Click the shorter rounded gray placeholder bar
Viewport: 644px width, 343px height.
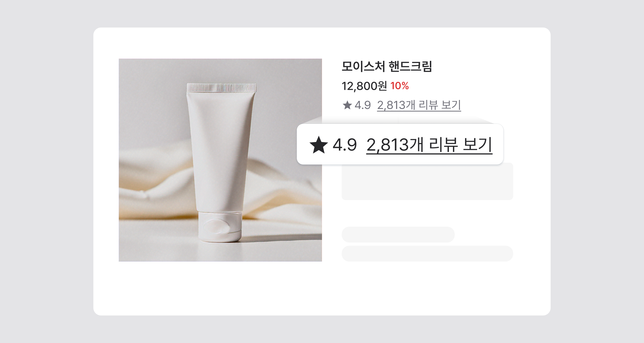398,234
